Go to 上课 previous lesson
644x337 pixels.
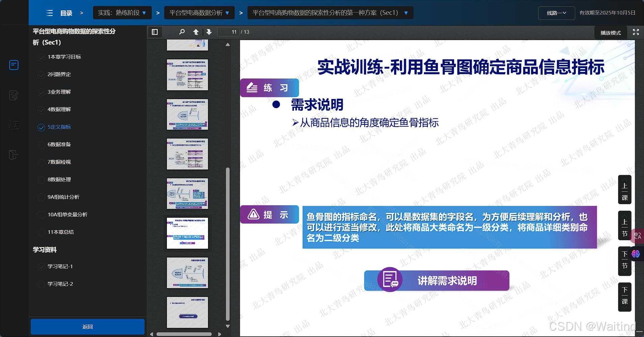pyautogui.click(x=625, y=190)
